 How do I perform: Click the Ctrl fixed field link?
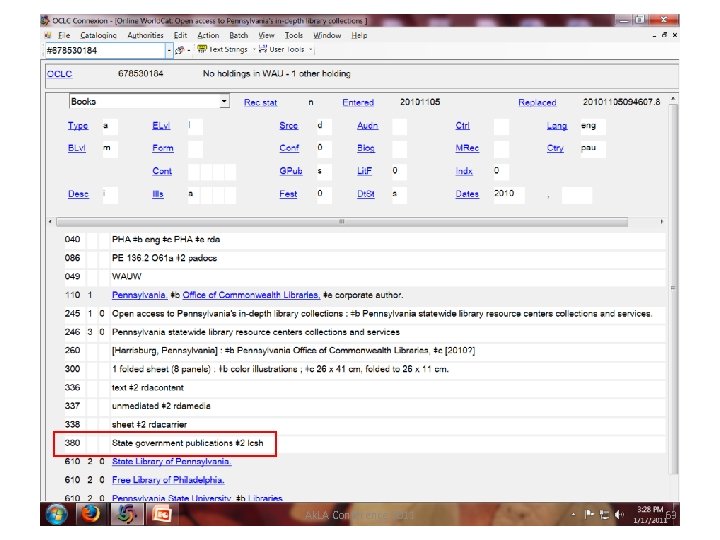click(x=462, y=125)
